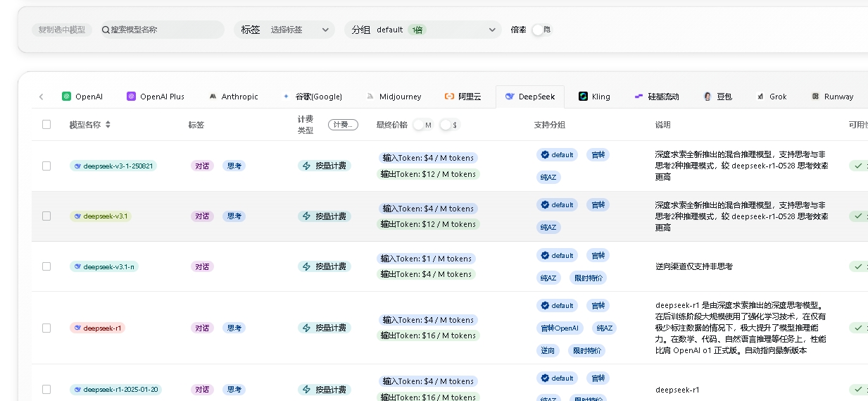Click the left chevron to move the tabs back
Image resolution: width=868 pixels, height=401 pixels.
(x=42, y=97)
